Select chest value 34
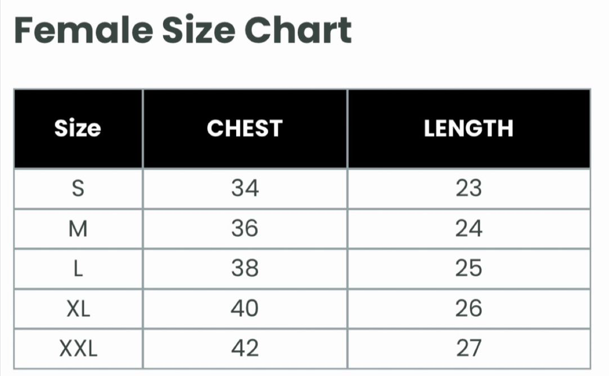The image size is (609, 376). coord(245,188)
